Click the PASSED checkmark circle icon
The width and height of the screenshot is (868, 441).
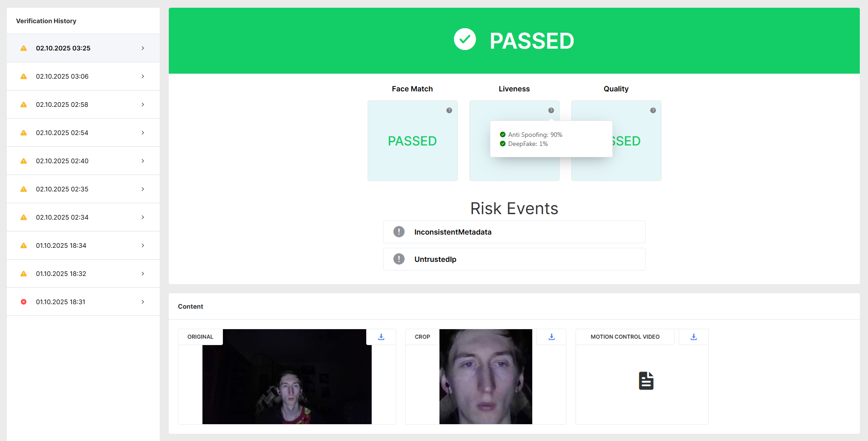click(465, 40)
